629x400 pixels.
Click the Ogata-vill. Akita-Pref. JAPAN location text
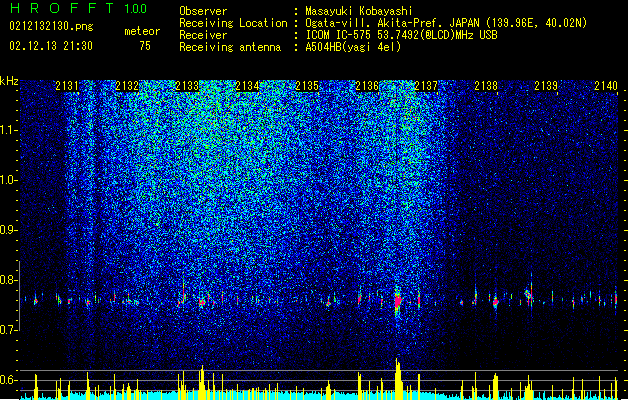point(446,23)
